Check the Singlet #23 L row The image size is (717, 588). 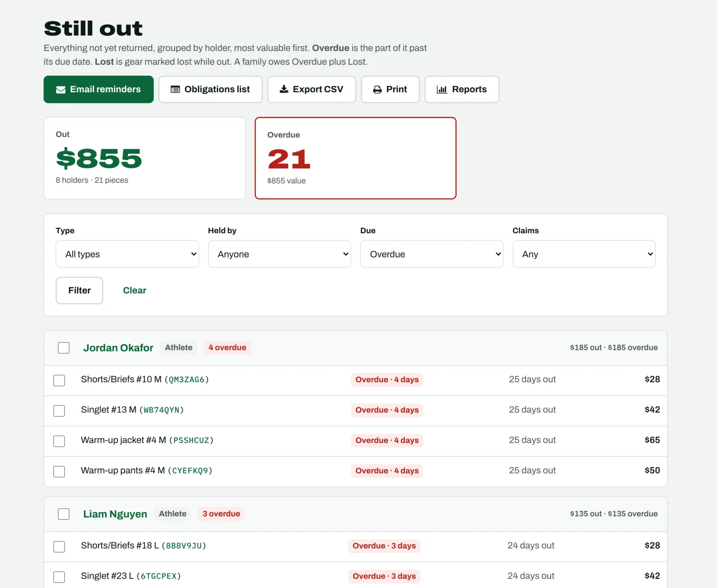pos(59,577)
